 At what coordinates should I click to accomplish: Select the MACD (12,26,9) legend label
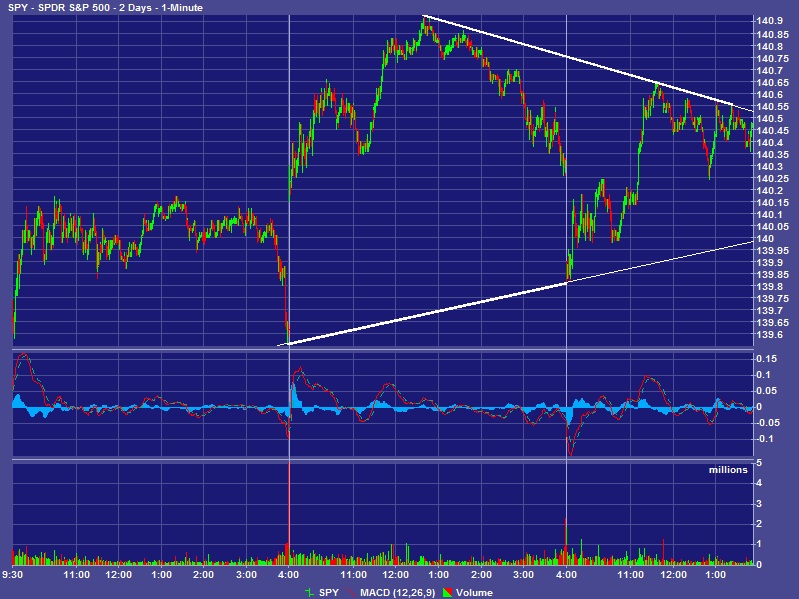[x=397, y=592]
